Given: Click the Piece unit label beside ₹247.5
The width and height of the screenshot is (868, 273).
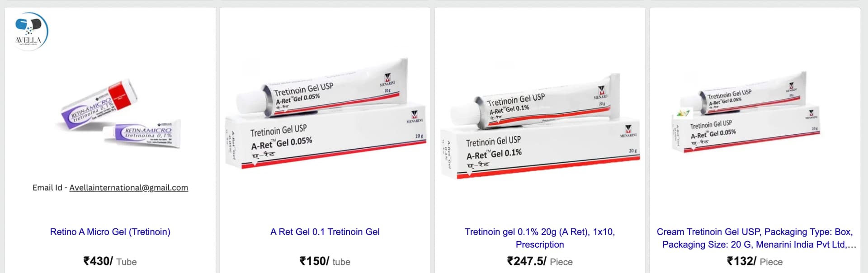Looking at the screenshot, I should [x=561, y=262].
